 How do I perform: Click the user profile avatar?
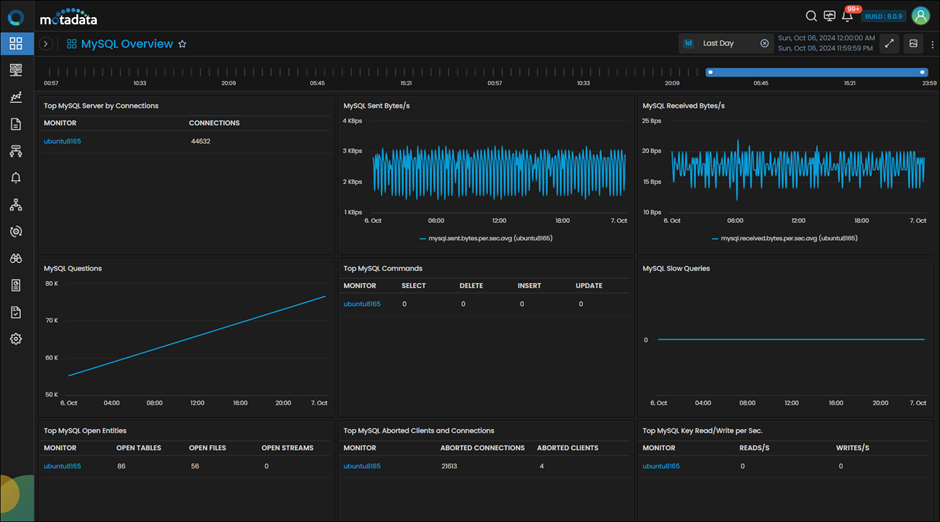pyautogui.click(x=921, y=16)
